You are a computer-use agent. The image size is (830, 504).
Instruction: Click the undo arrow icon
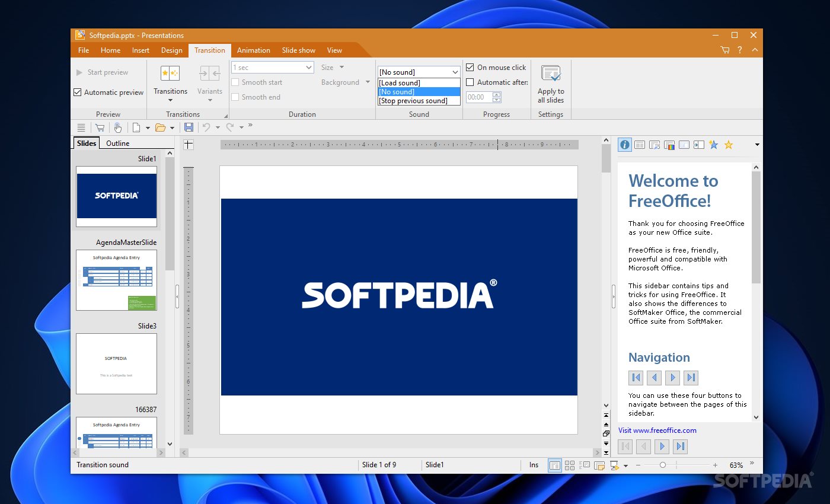pos(206,127)
